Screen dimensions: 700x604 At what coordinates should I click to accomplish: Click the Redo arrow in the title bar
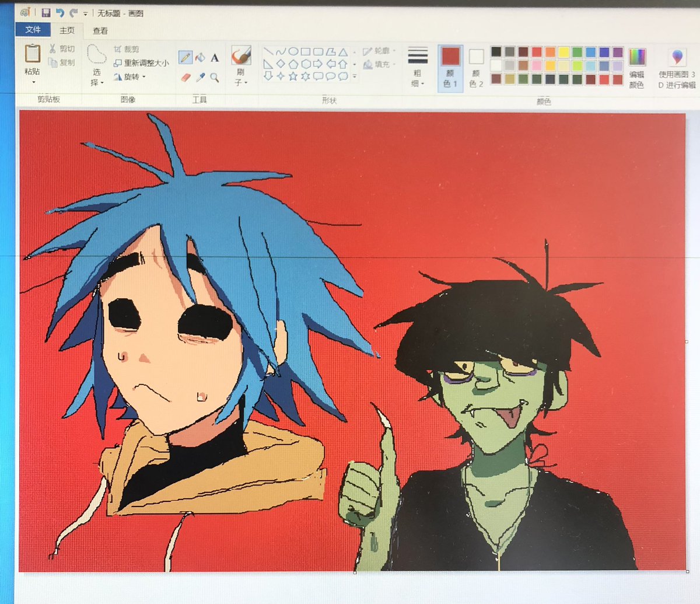73,12
